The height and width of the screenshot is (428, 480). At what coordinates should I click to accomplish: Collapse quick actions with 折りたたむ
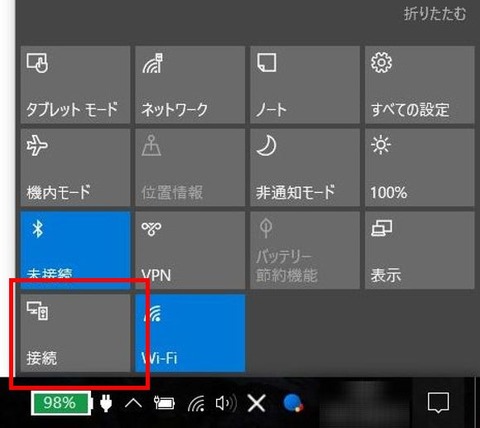click(435, 14)
